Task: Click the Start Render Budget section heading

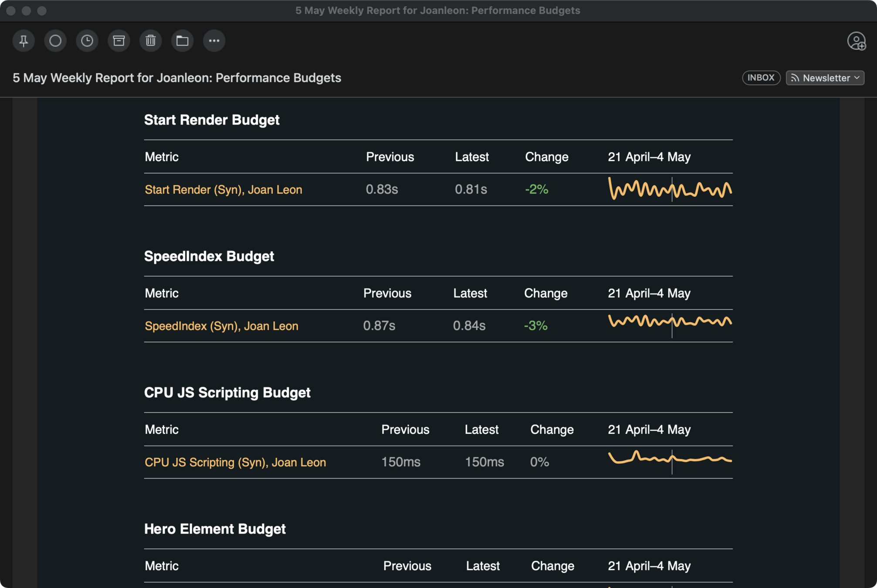Action: click(x=212, y=120)
